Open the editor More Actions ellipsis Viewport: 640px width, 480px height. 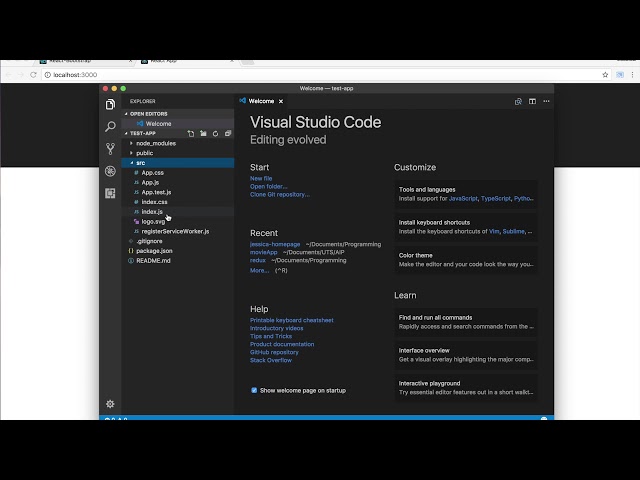547,101
